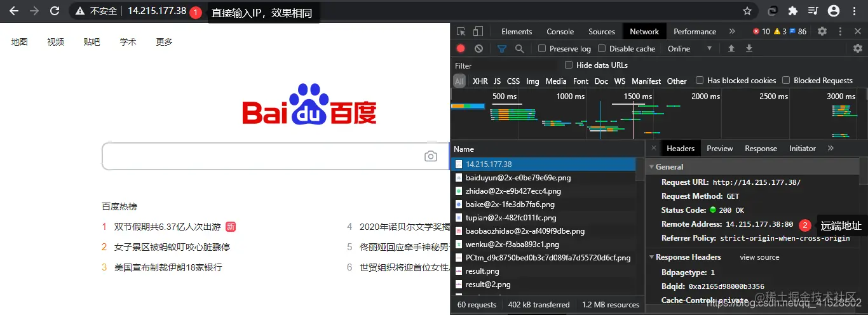Screen dimensions: 868x315
Task: Close the request details pane
Action: point(654,148)
